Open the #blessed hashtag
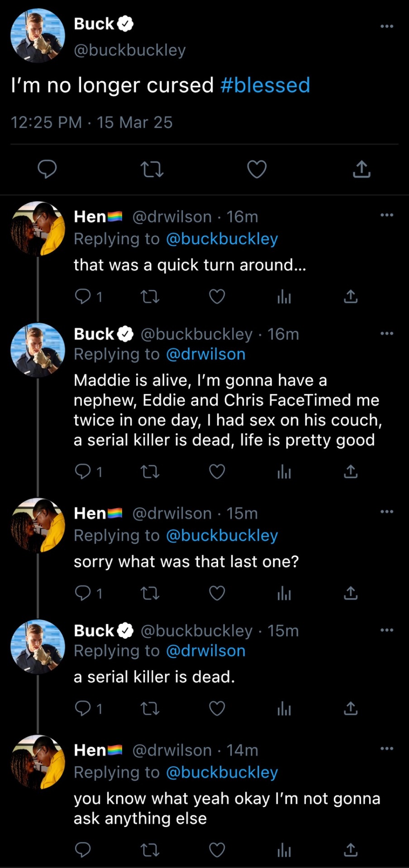This screenshot has width=409, height=868. [265, 85]
